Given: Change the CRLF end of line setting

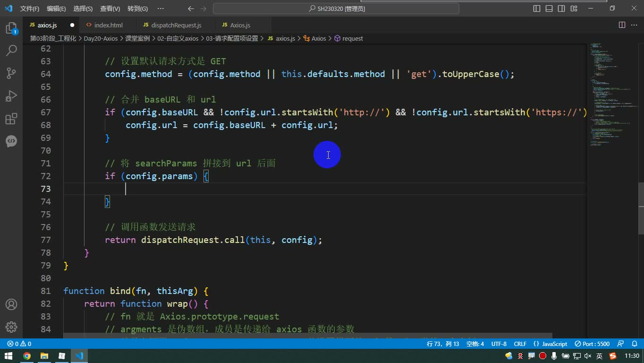Looking at the screenshot, I should click(x=520, y=344).
